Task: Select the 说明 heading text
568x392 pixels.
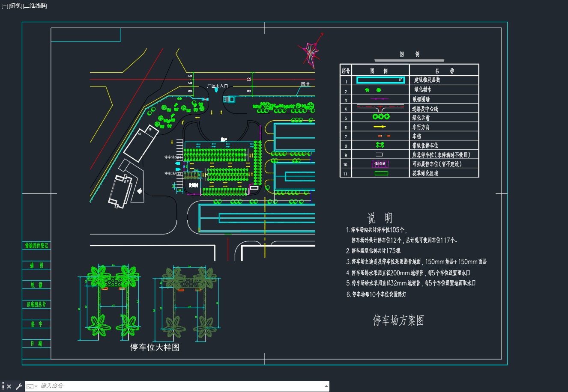Action: [380, 218]
